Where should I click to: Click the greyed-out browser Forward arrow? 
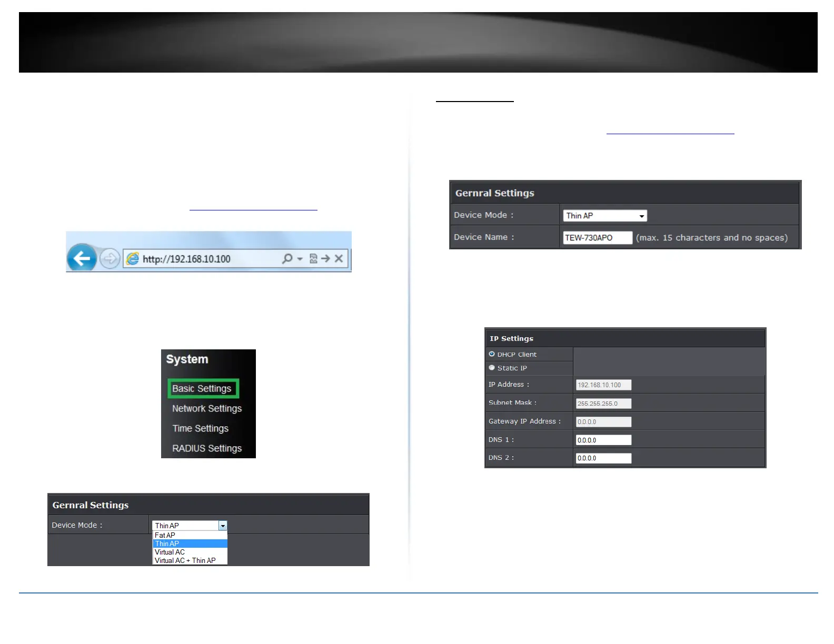pos(110,258)
